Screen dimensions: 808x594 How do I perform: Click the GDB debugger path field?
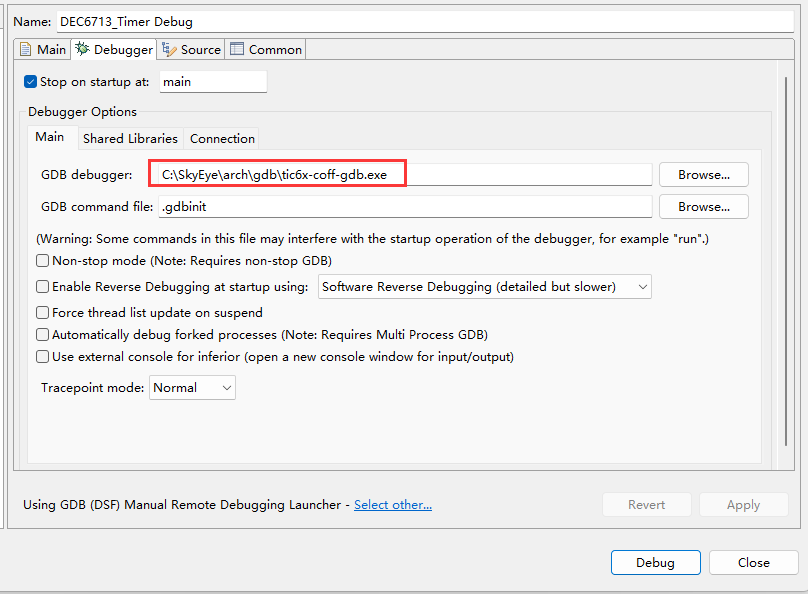point(405,175)
